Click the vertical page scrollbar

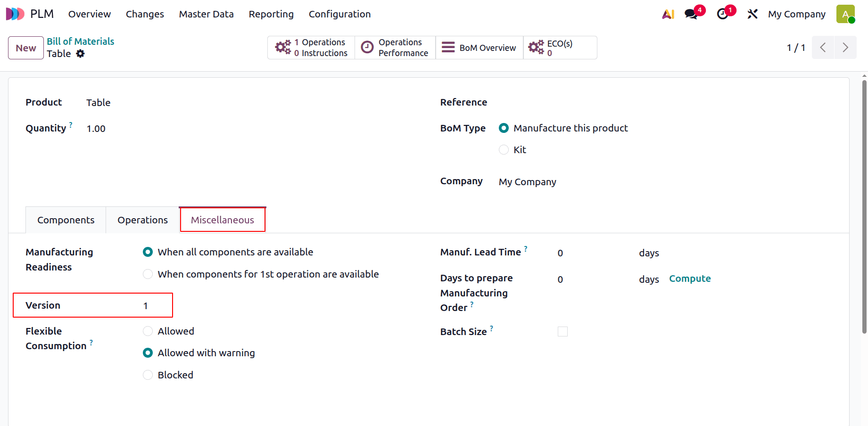[x=864, y=206]
